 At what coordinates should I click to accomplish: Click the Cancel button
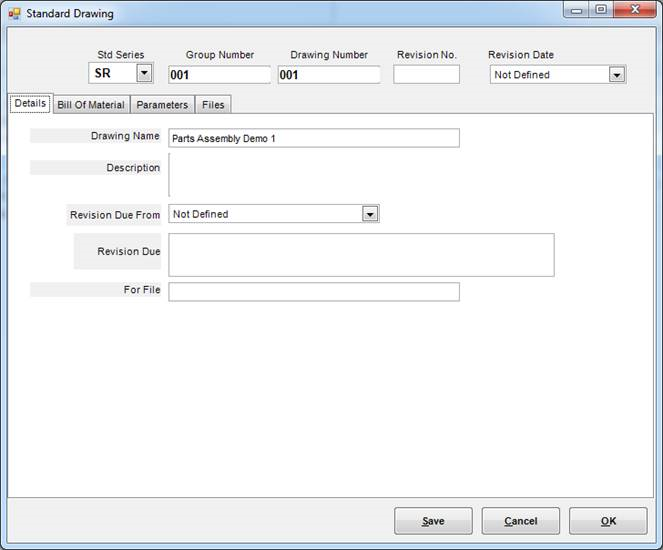pos(520,521)
